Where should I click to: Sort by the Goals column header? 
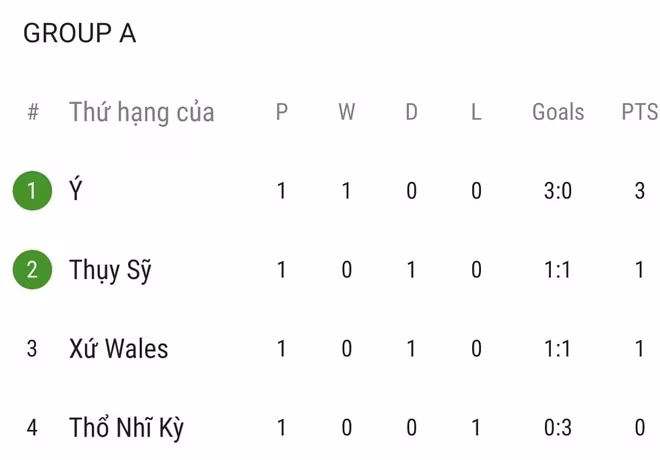tap(557, 112)
